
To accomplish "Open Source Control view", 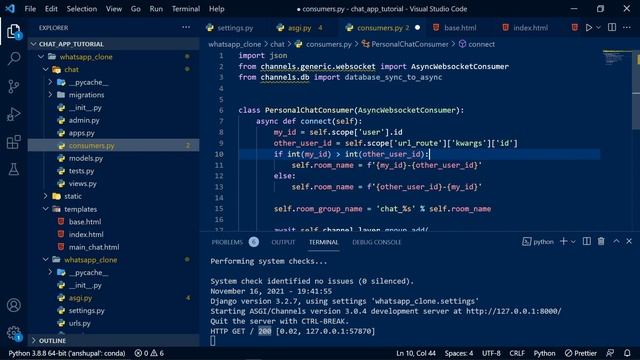I will click(13, 87).
